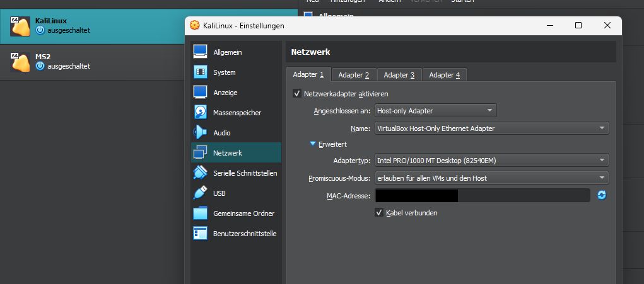The image size is (644, 284).
Task: Close the KaliLinux Einstellungen dialog
Action: pos(607,25)
